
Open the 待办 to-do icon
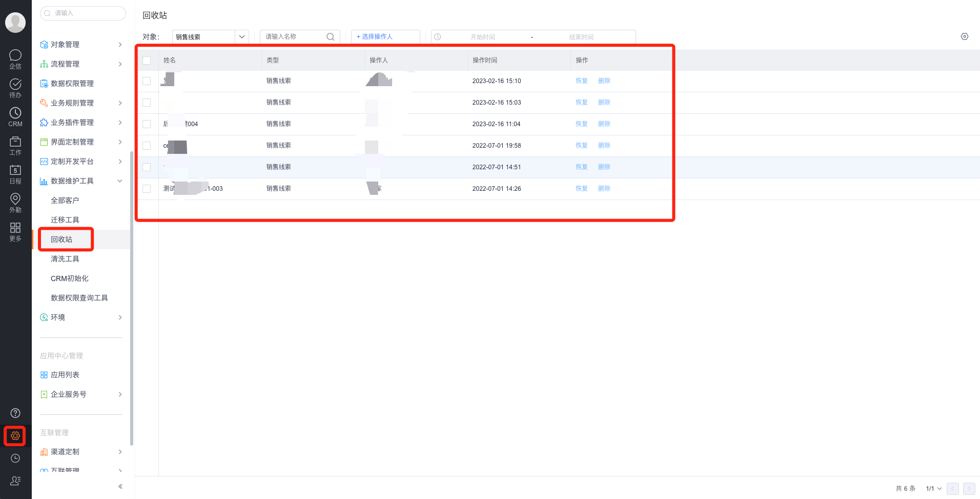click(15, 87)
